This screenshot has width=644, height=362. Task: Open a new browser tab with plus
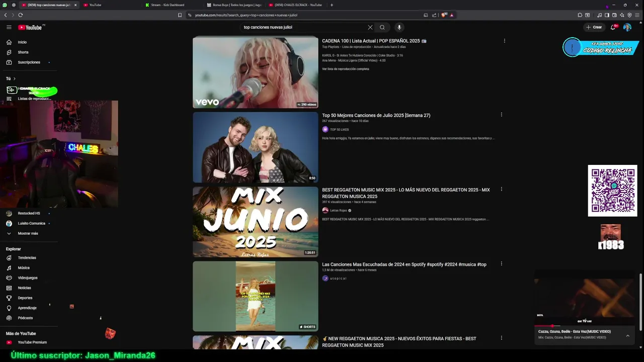click(x=332, y=5)
